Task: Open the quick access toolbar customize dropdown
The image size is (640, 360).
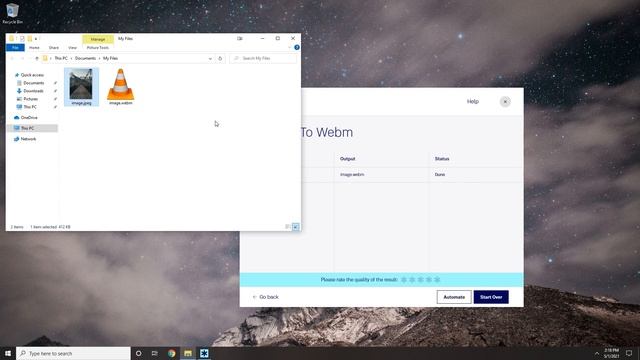Action: click(36, 39)
